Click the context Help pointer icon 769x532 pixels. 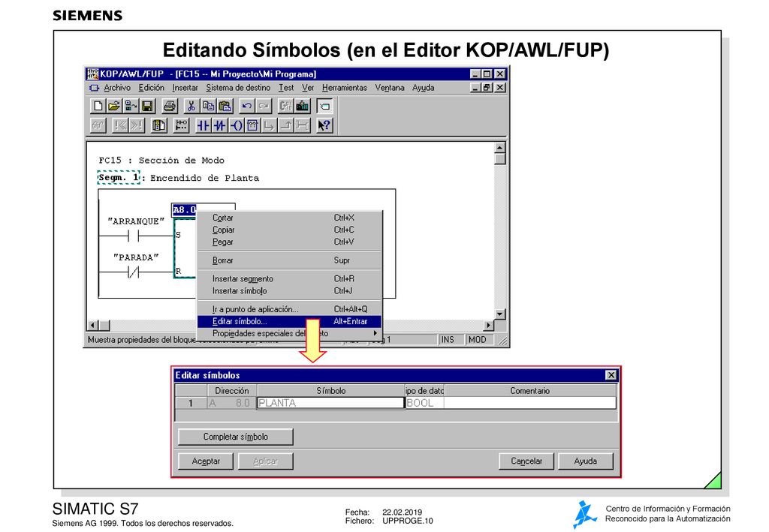[x=324, y=125]
